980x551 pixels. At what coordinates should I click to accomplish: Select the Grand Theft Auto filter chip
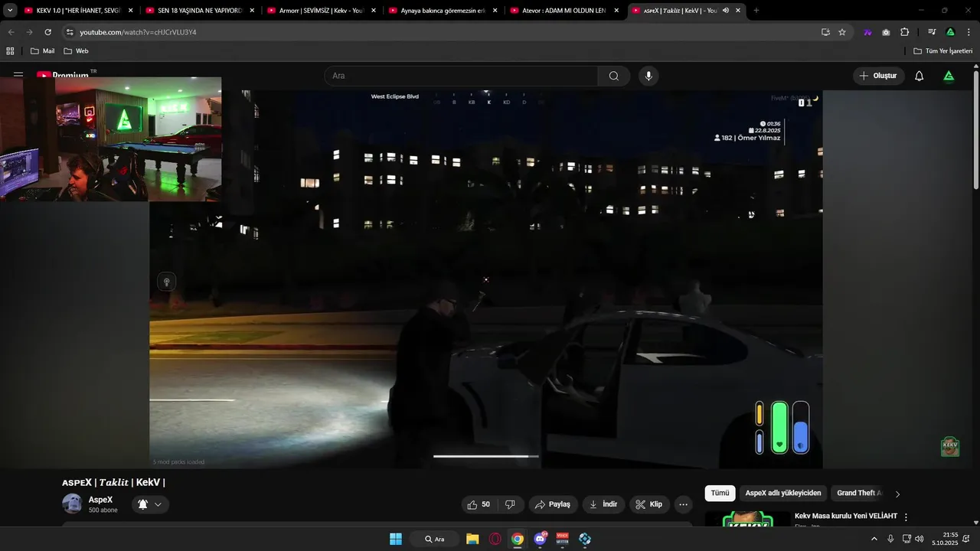click(860, 494)
